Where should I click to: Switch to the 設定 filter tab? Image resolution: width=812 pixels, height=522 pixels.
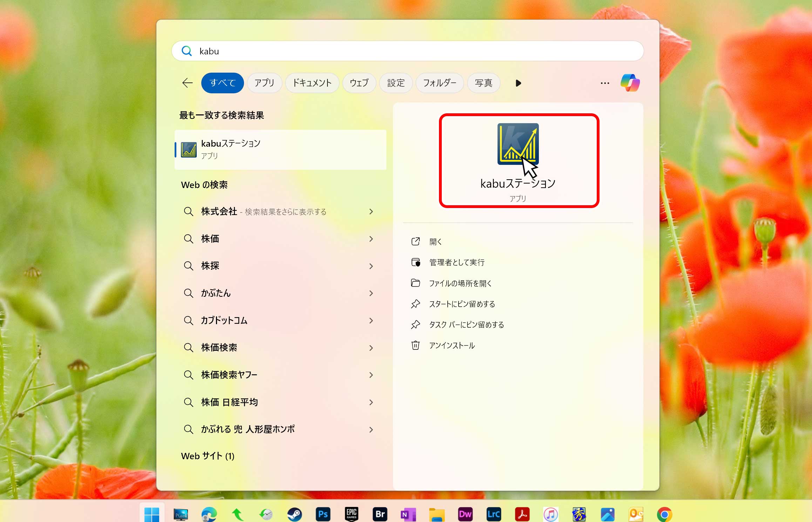pos(396,83)
